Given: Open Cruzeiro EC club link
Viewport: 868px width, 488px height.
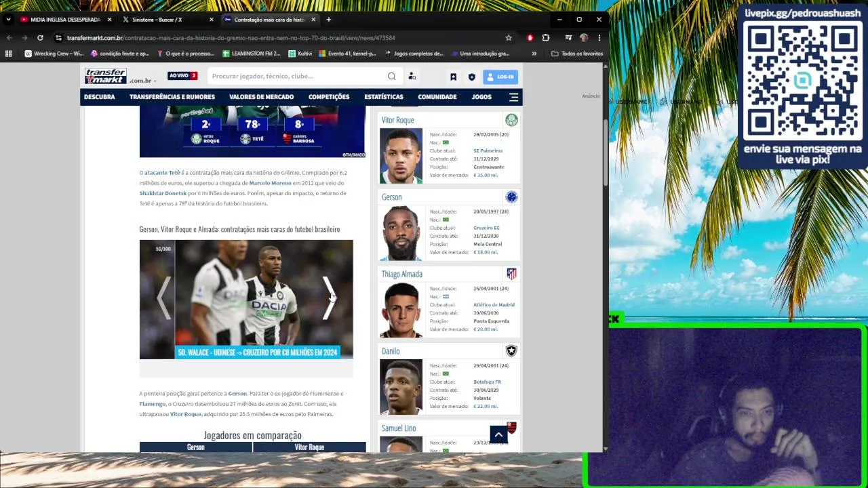Looking at the screenshot, I should (x=486, y=228).
